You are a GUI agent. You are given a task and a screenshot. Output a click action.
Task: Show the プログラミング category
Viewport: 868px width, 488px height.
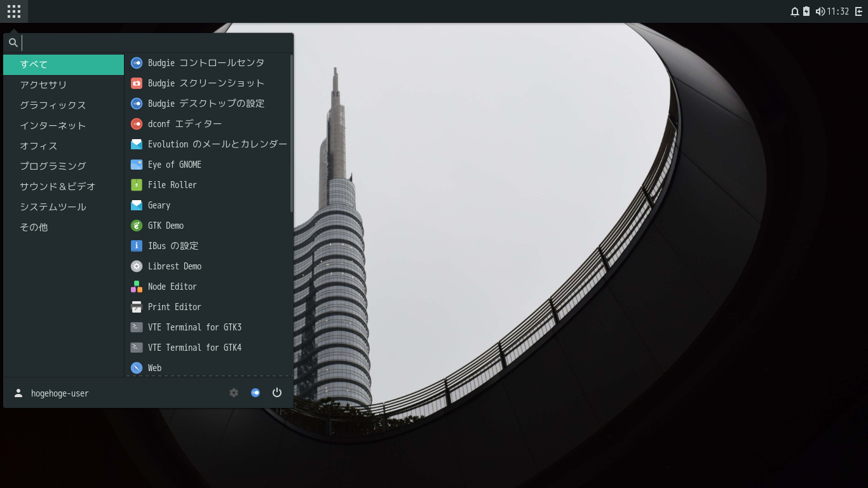pos(64,166)
